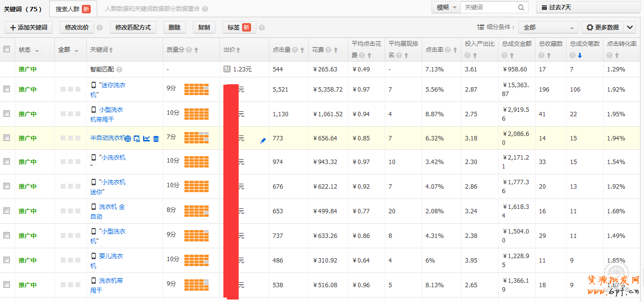This screenshot has height=302, width=644.
Task: Click the target icon next to 半自动洗衣机
Action: (x=128, y=139)
